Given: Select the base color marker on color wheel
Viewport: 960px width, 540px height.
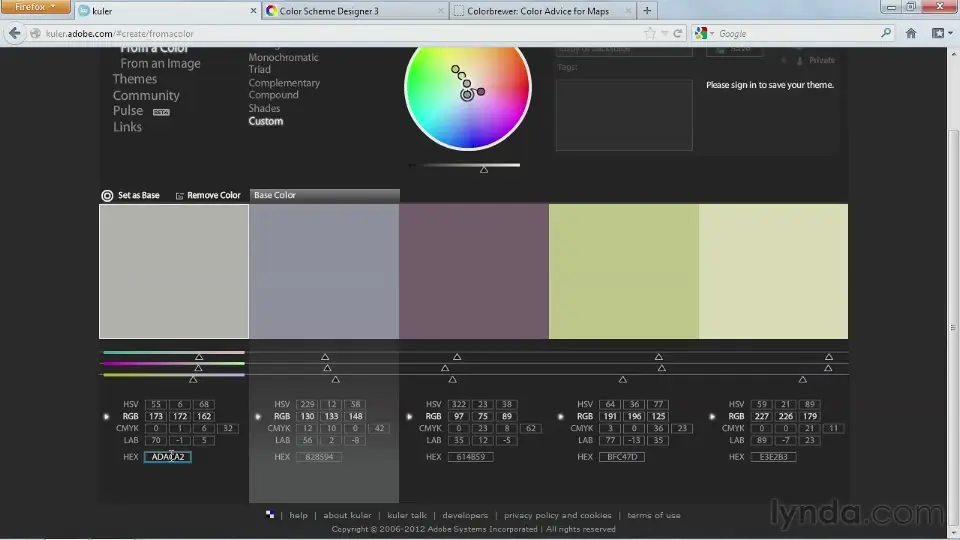Looking at the screenshot, I should click(x=467, y=95).
